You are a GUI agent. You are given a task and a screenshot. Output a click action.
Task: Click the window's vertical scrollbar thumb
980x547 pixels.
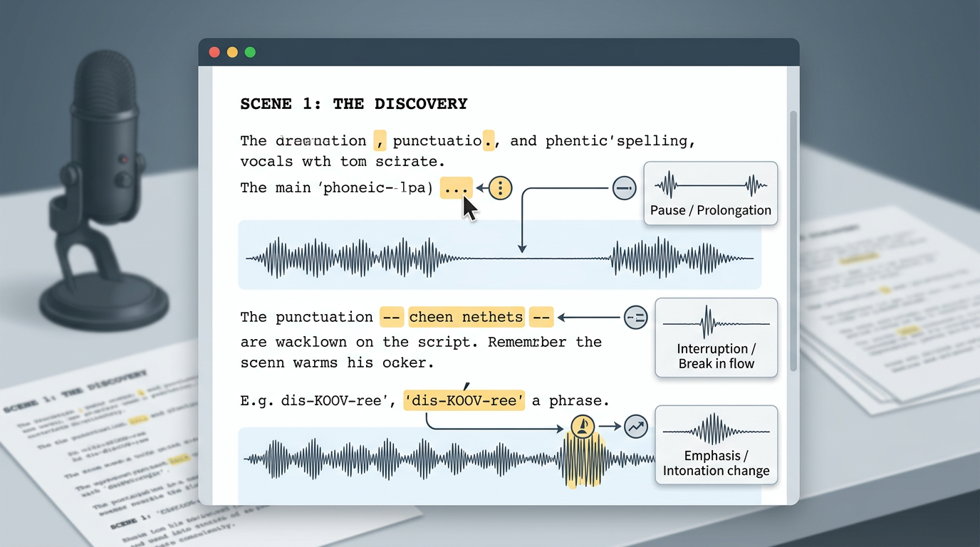click(793, 242)
